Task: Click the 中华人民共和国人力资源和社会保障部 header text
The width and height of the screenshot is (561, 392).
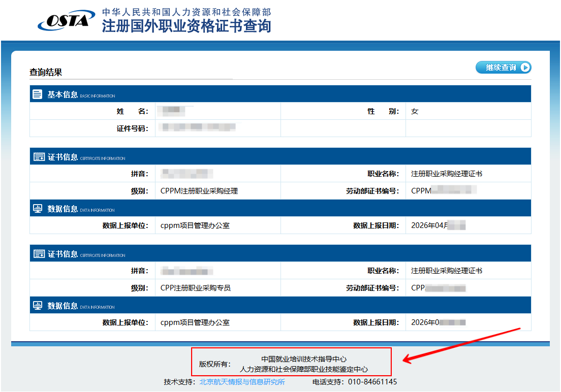Action: point(186,12)
